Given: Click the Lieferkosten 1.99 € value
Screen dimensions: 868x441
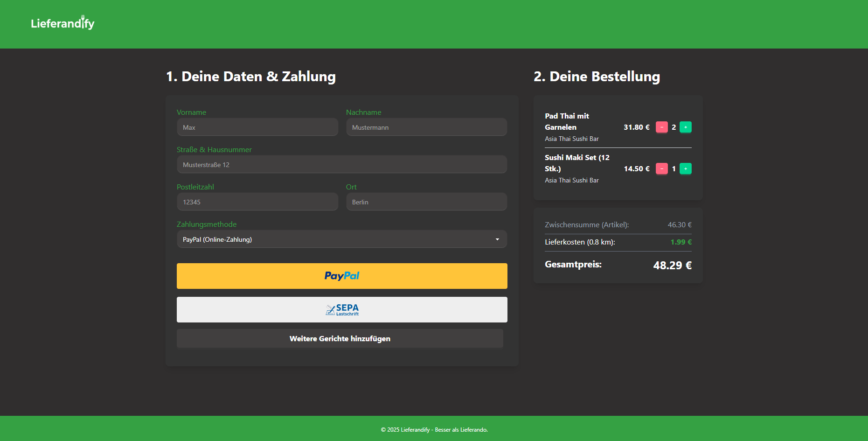Looking at the screenshot, I should (x=681, y=242).
